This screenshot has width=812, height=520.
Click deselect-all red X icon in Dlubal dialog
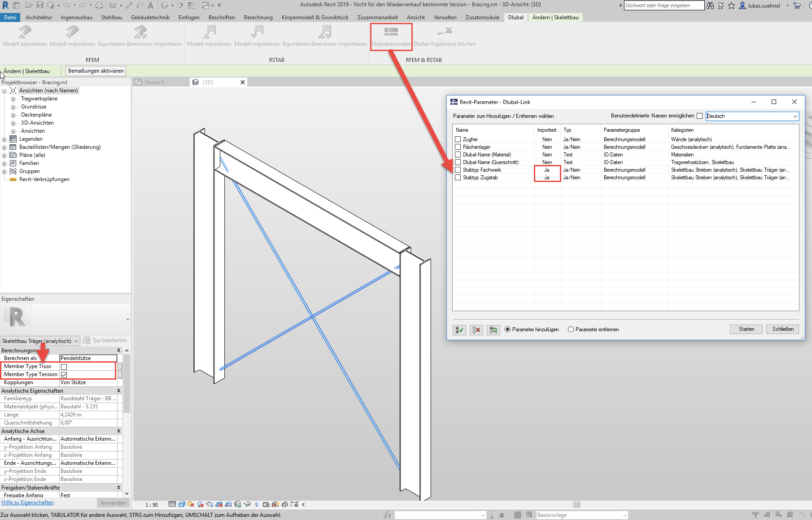[x=476, y=329]
